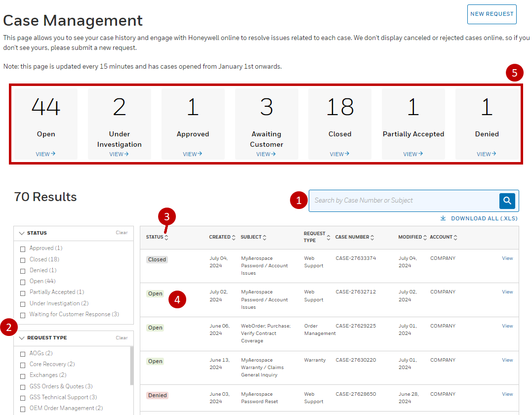Click the New Request button

(491, 14)
